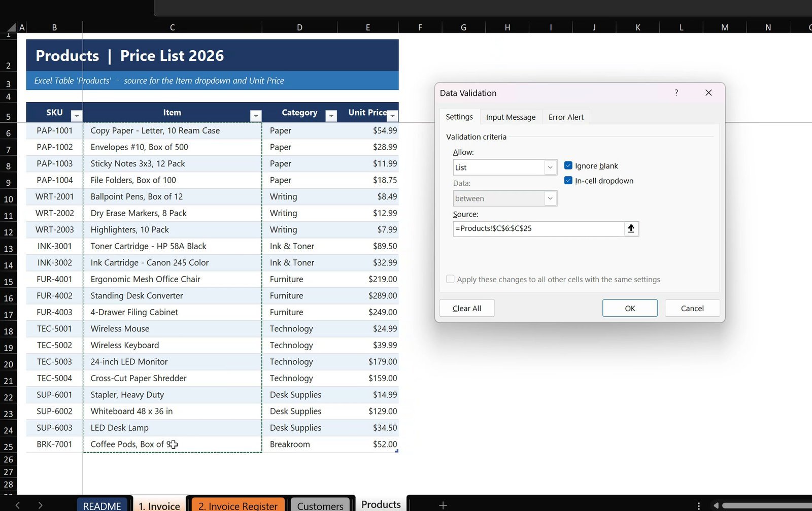812x511 pixels.
Task: Open the Unit Price column filter dropdown
Action: tap(392, 116)
